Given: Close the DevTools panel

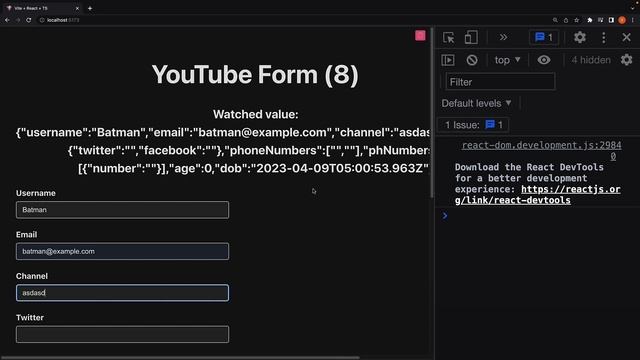Looking at the screenshot, I should coord(627,38).
